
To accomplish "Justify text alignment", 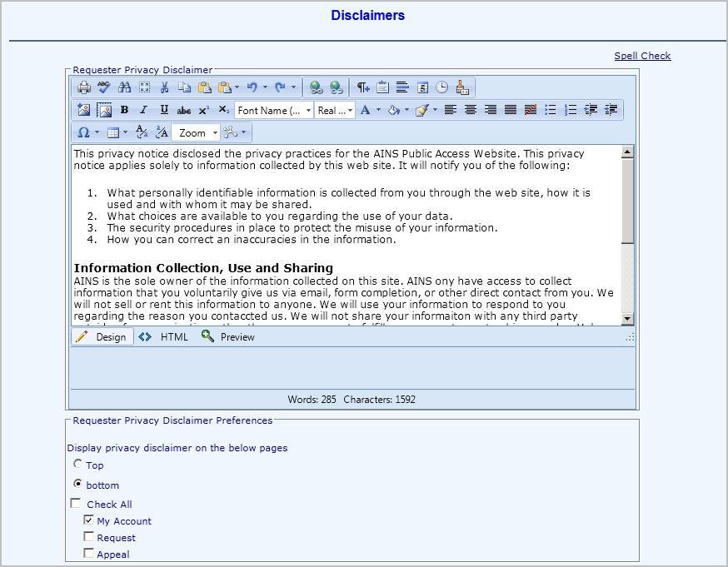I will pyautogui.click(x=511, y=110).
